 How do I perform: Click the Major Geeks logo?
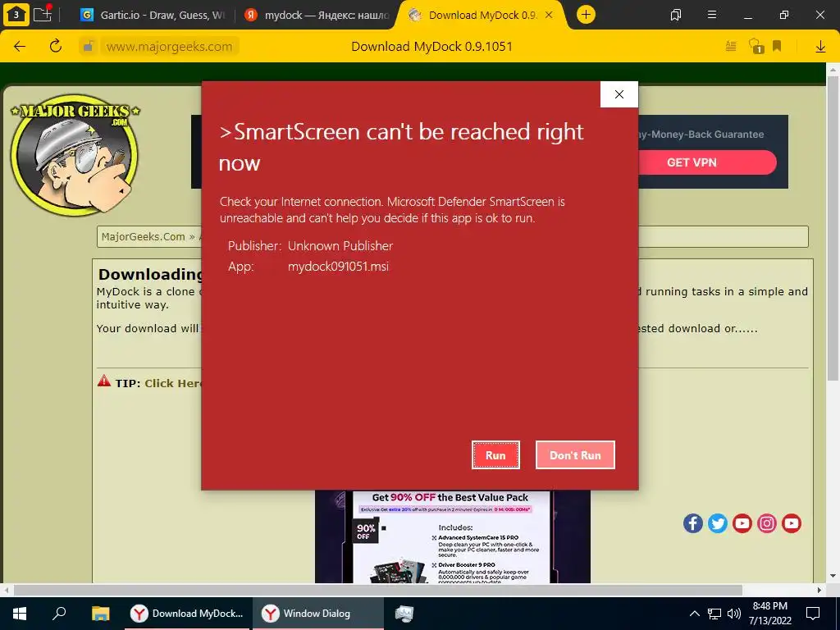[75, 154]
